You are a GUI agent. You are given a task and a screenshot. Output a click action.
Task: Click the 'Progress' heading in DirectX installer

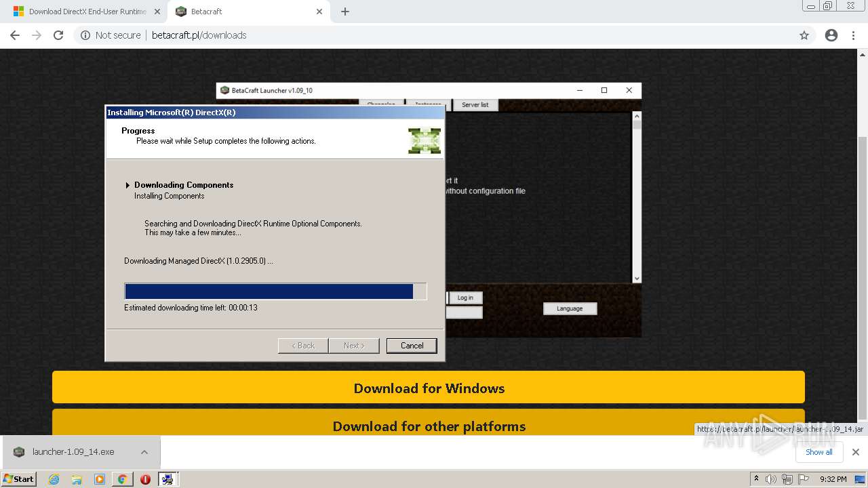click(138, 131)
